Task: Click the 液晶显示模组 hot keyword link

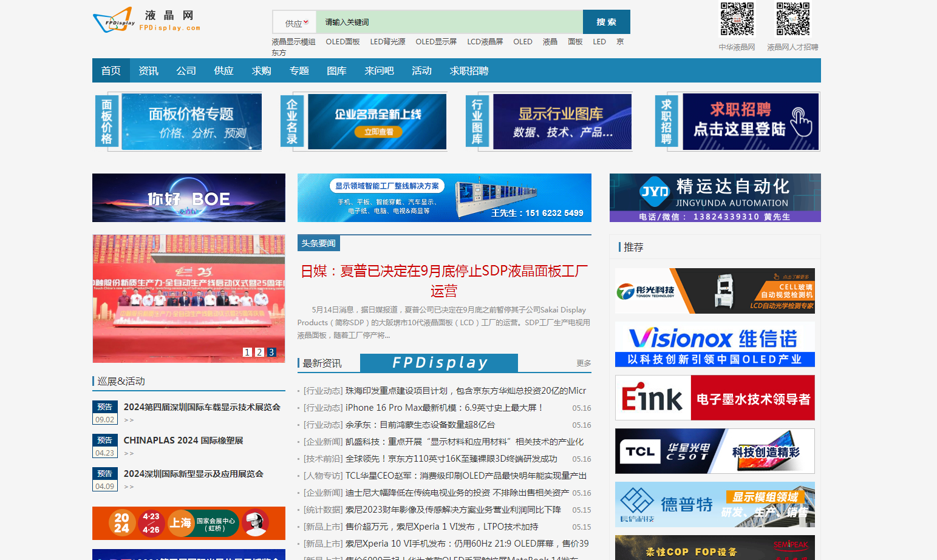Action: click(293, 42)
